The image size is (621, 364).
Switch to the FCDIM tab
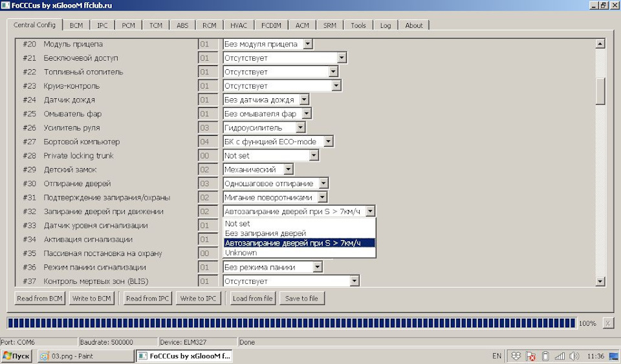tap(271, 25)
